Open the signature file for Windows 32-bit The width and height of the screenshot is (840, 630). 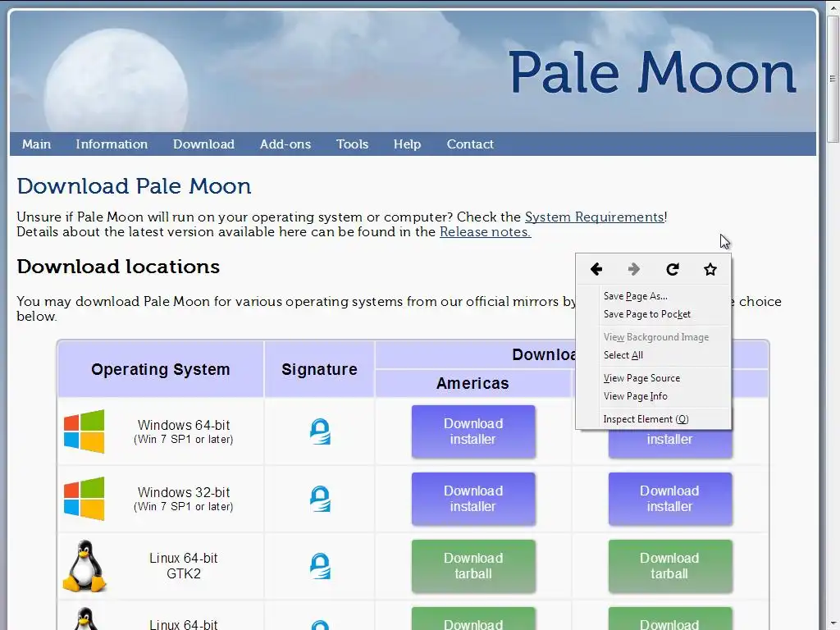[320, 499]
